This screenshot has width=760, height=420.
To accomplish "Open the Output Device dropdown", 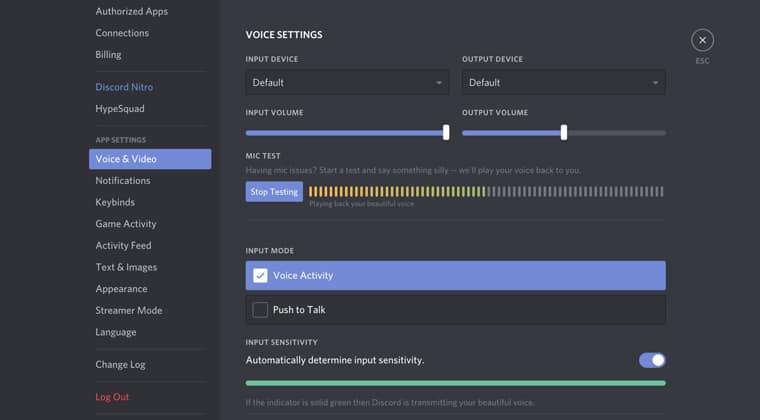I will pyautogui.click(x=563, y=83).
